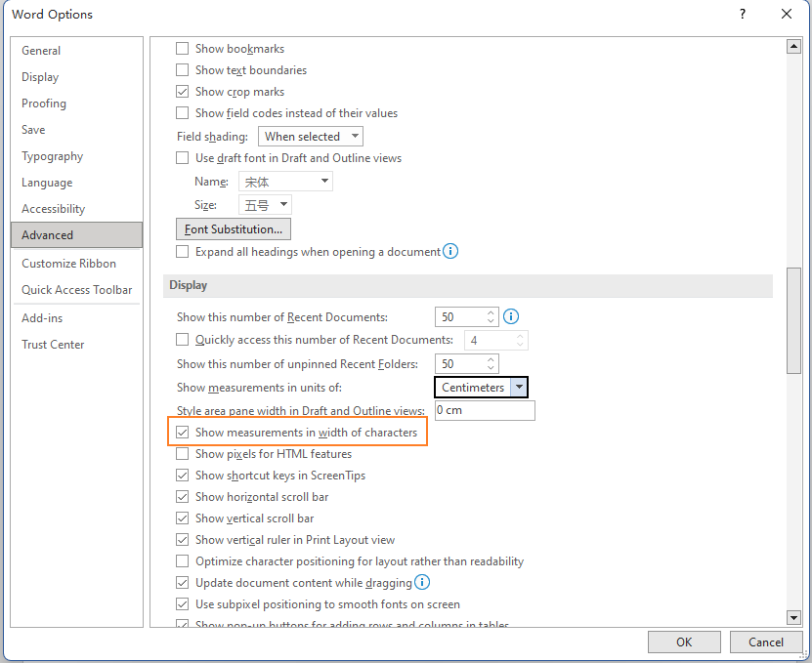Increase unpinned Recent Folders spinner value

(x=491, y=359)
